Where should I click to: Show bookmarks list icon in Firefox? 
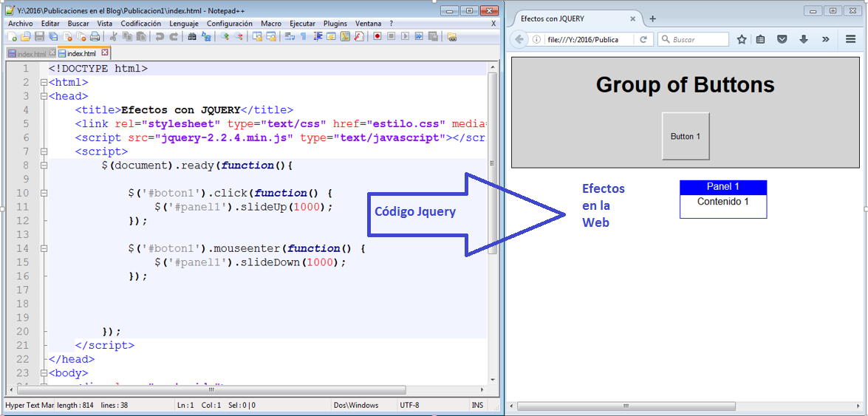(761, 39)
